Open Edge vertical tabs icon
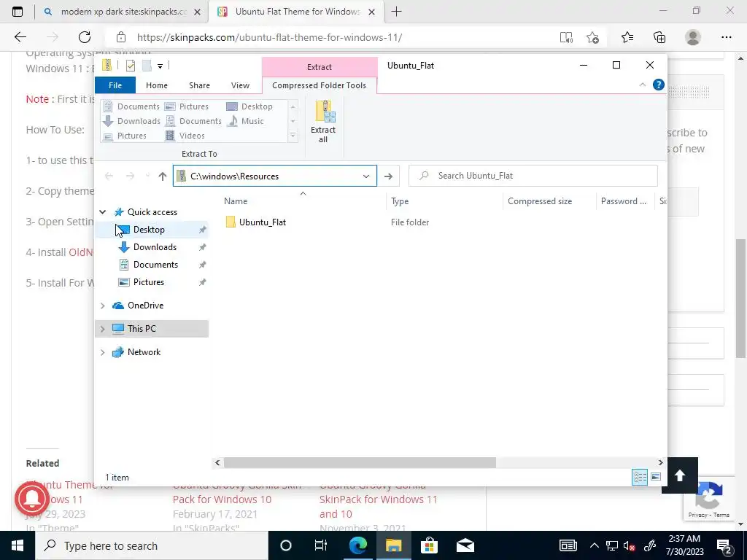The height and width of the screenshot is (560, 747). pos(18,12)
